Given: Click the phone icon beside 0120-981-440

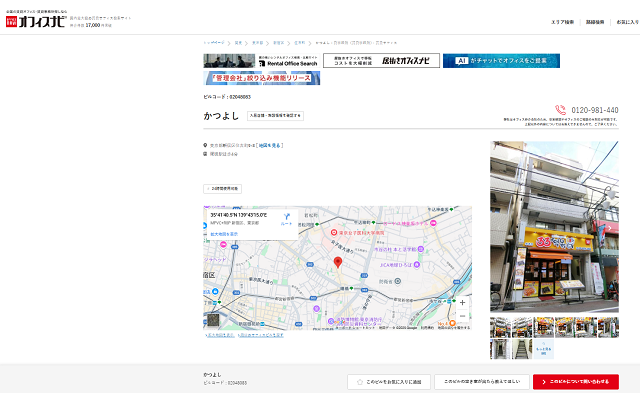Looking at the screenshot, I should point(560,110).
